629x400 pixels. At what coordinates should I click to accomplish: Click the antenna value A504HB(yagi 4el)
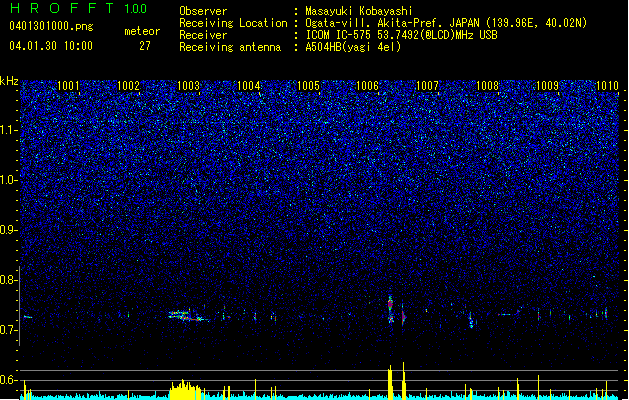[353, 47]
